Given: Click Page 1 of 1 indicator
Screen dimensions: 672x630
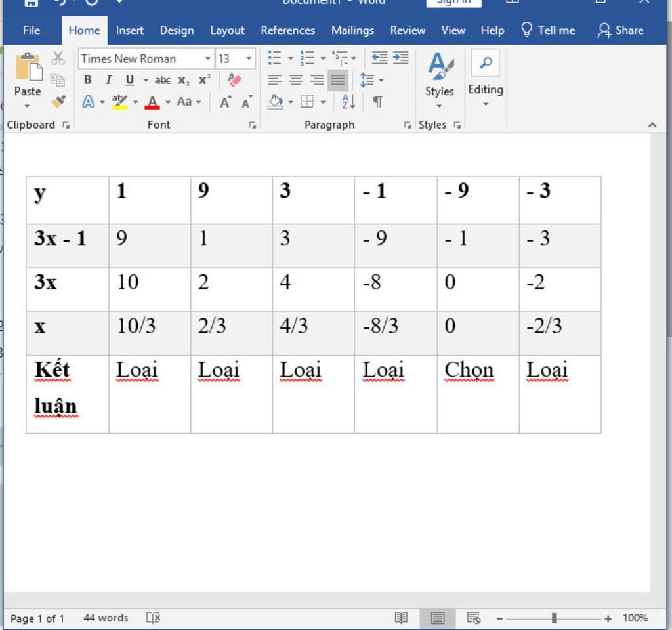Looking at the screenshot, I should (37, 618).
